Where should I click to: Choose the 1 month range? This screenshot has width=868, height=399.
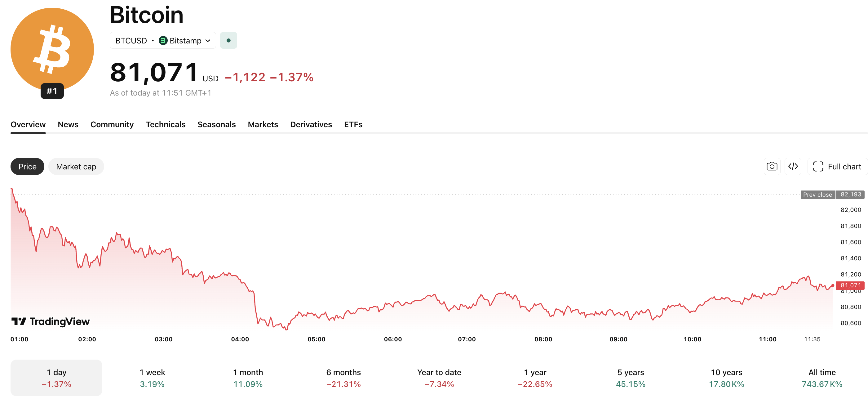click(248, 378)
